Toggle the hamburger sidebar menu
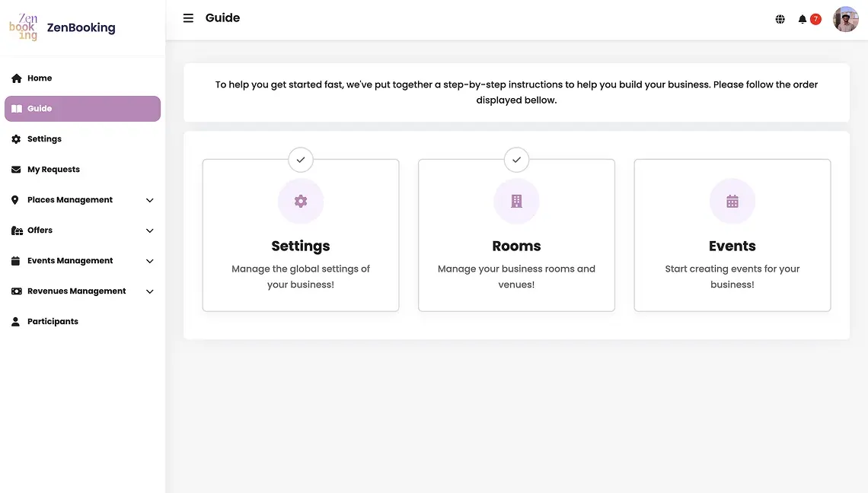 pos(188,18)
